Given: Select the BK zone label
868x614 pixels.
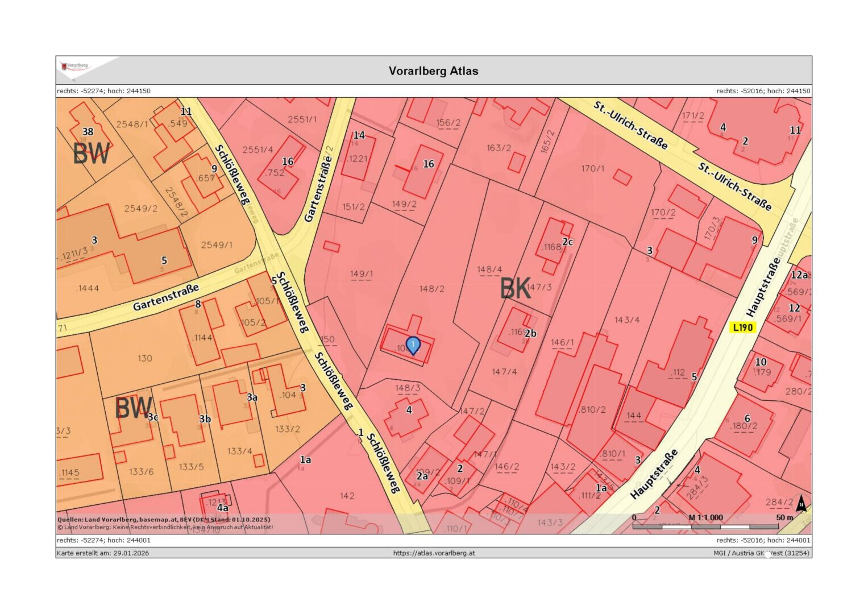Looking at the screenshot, I should [515, 288].
